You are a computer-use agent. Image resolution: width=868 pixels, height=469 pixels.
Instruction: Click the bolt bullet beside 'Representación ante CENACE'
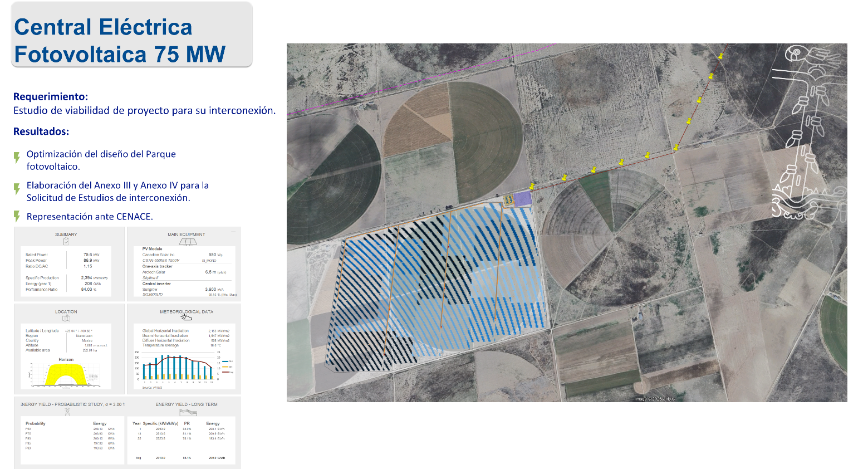(x=17, y=216)
